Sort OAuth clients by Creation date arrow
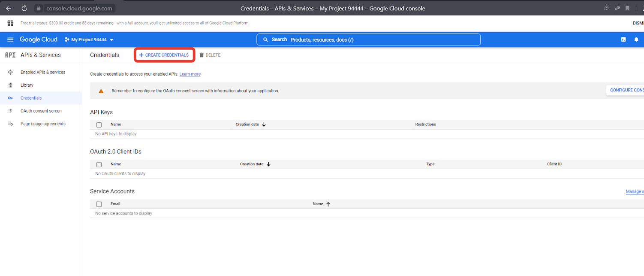The width and height of the screenshot is (644, 276). point(268,164)
